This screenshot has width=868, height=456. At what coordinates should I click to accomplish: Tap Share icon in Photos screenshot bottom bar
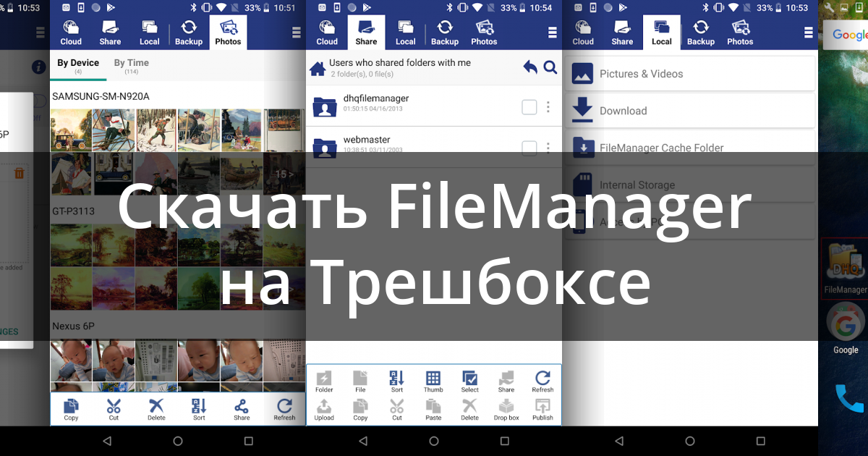point(242,409)
